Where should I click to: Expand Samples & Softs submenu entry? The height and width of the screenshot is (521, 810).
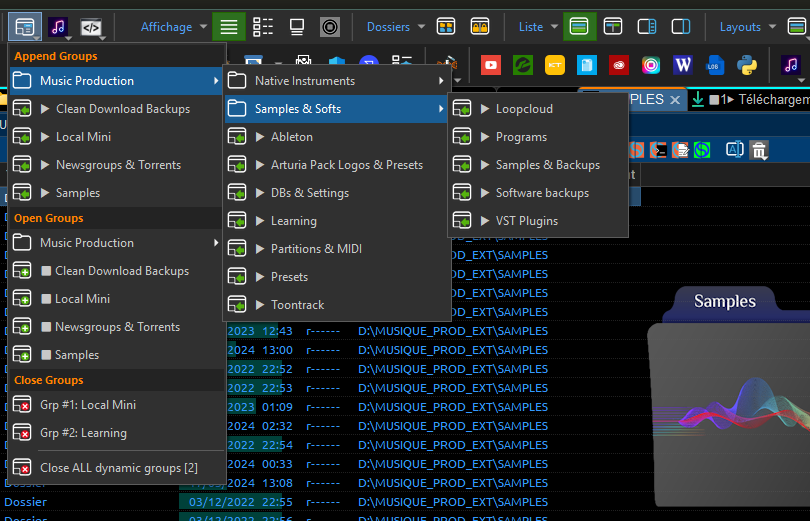coord(336,108)
